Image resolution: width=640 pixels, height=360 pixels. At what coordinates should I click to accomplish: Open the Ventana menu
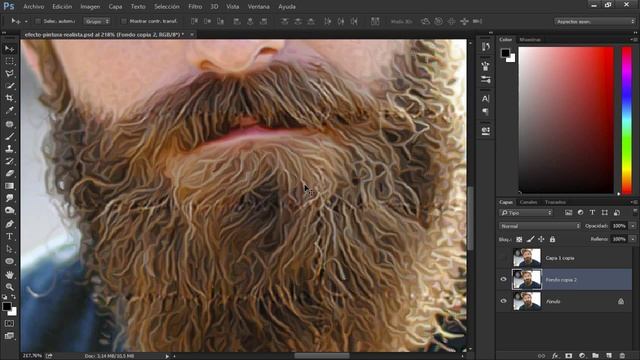[x=258, y=7]
